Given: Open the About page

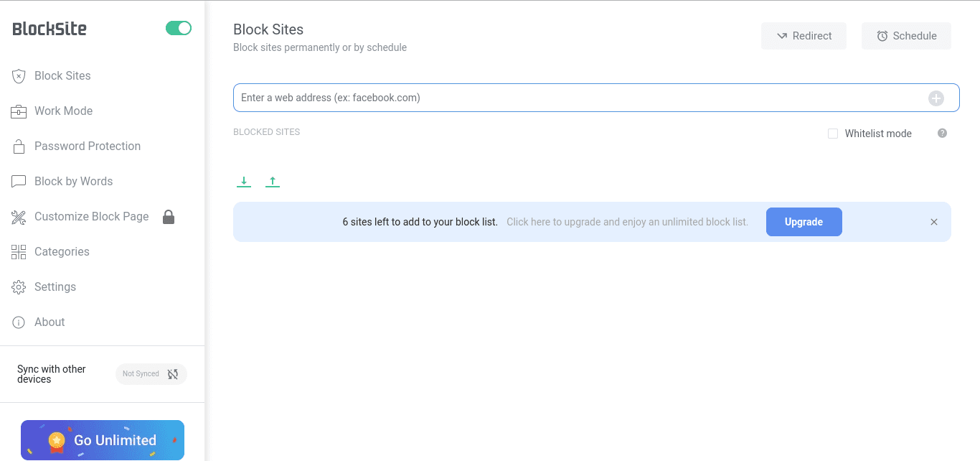Looking at the screenshot, I should pyautogui.click(x=50, y=322).
